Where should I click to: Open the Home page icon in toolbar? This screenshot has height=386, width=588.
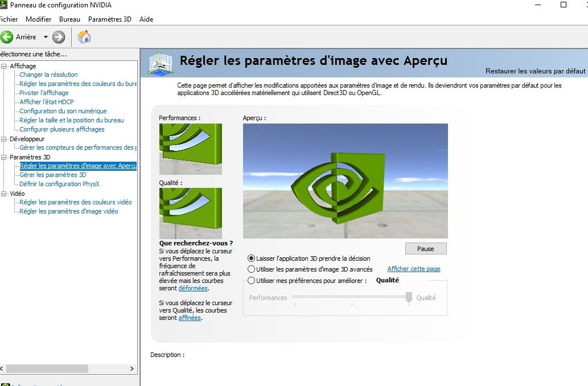coord(84,37)
